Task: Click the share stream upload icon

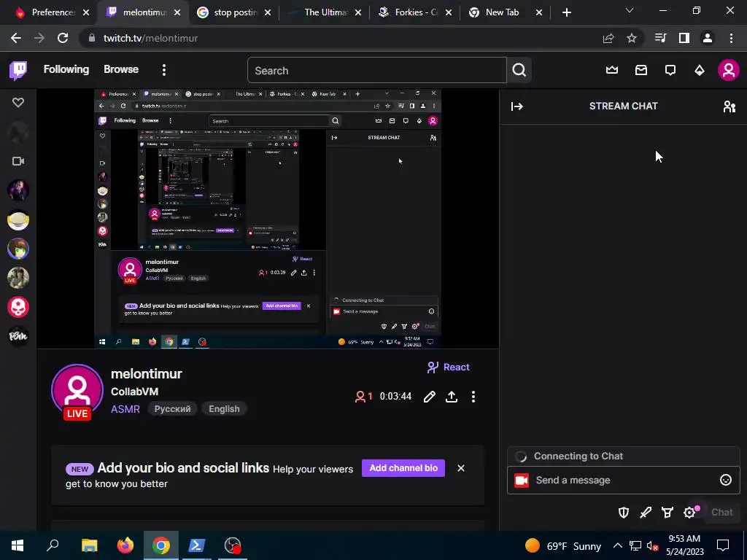Action: pos(451,397)
